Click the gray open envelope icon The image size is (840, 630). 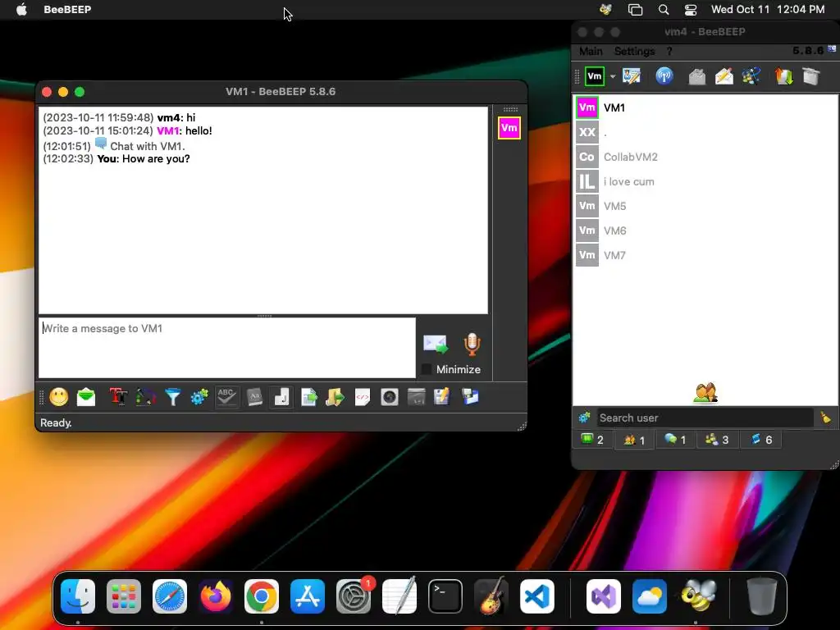(x=697, y=76)
